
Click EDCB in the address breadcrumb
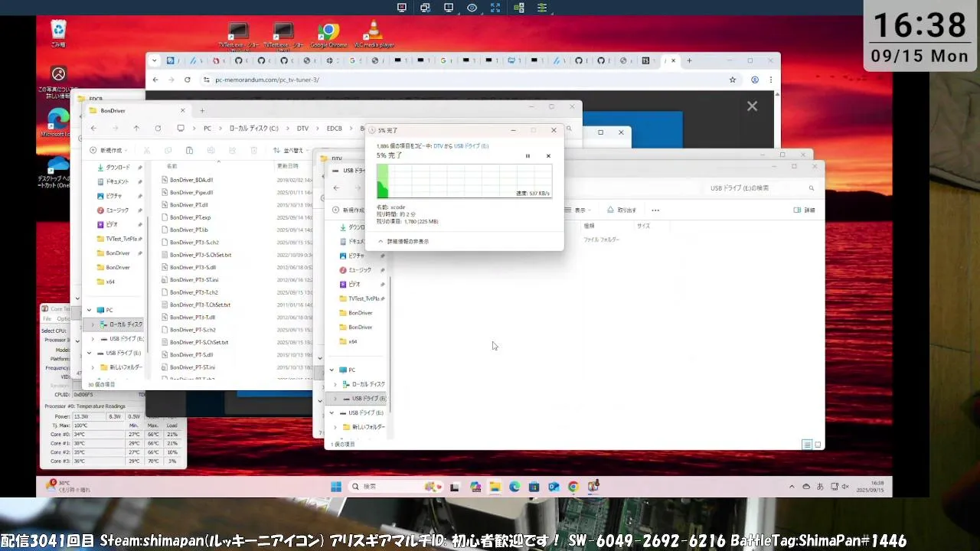(x=335, y=129)
